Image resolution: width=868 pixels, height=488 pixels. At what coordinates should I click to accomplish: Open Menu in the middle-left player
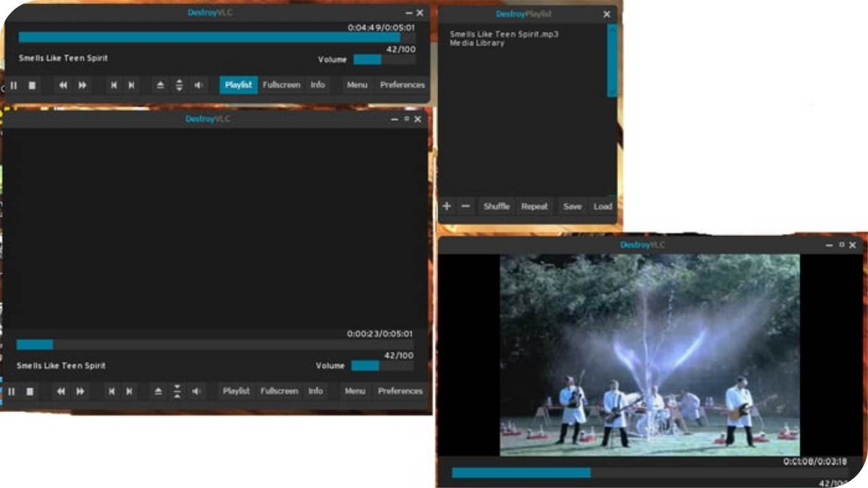[x=355, y=391]
